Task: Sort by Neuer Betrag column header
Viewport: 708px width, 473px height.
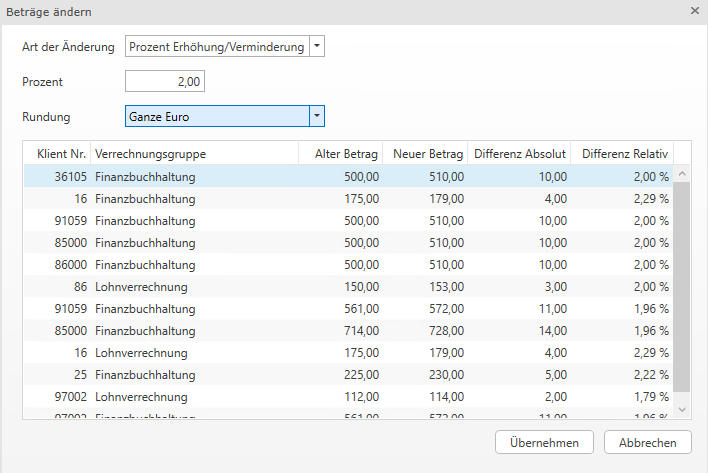Action: coord(425,153)
